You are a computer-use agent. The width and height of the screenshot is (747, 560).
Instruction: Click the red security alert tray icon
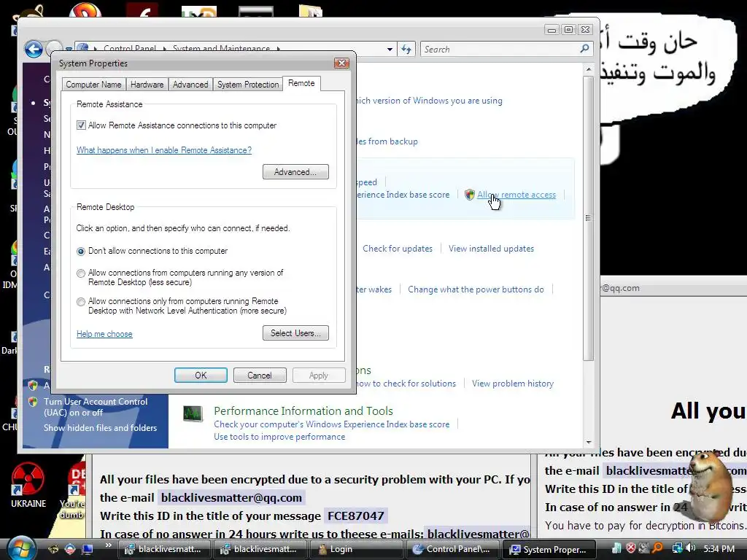[631, 548]
